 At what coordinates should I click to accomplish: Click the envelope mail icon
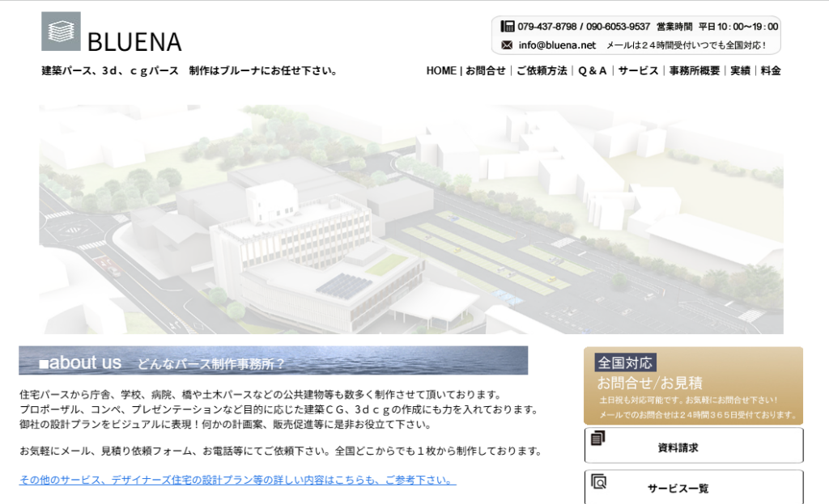click(508, 45)
